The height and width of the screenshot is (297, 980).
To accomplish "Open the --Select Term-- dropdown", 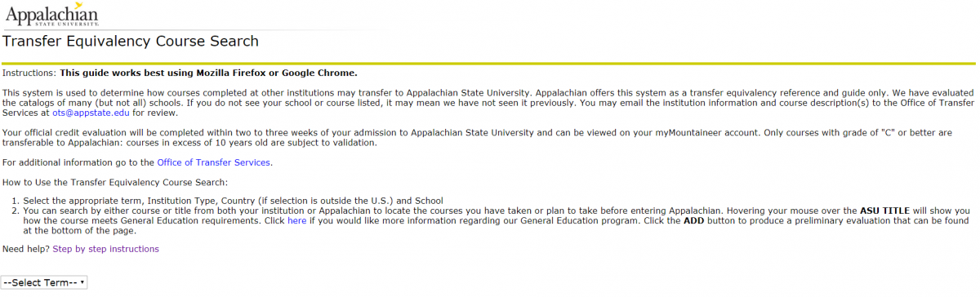I will (x=44, y=282).
